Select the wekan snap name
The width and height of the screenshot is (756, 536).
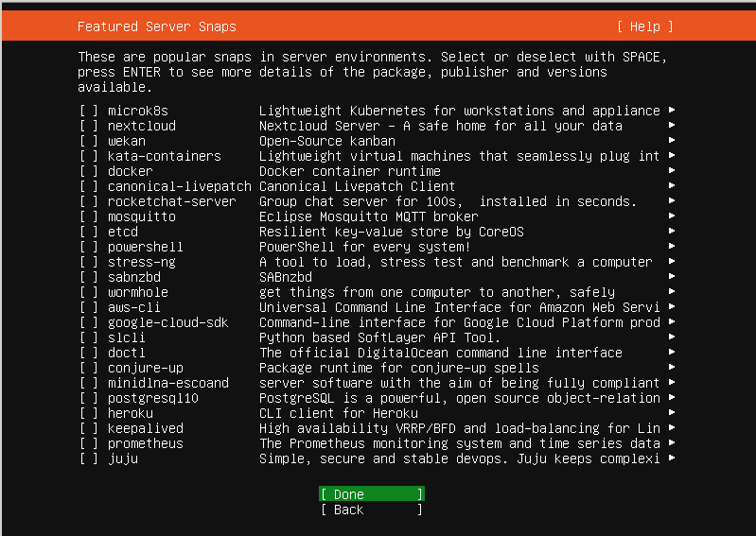(127, 141)
